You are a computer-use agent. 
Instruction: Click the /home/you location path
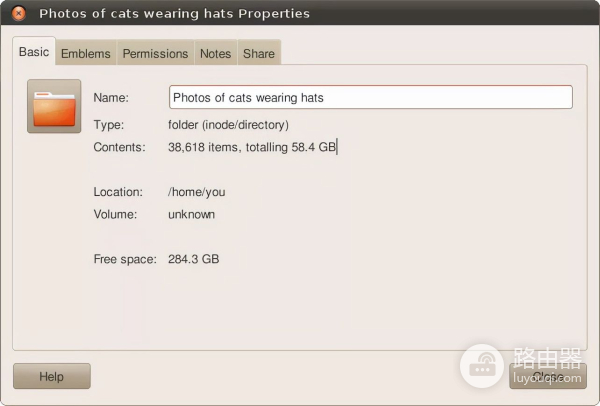click(x=197, y=192)
